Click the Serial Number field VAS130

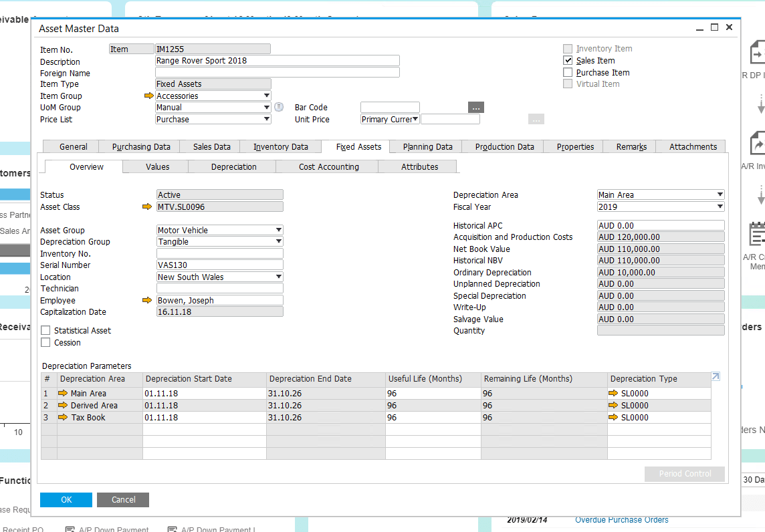pyautogui.click(x=219, y=265)
